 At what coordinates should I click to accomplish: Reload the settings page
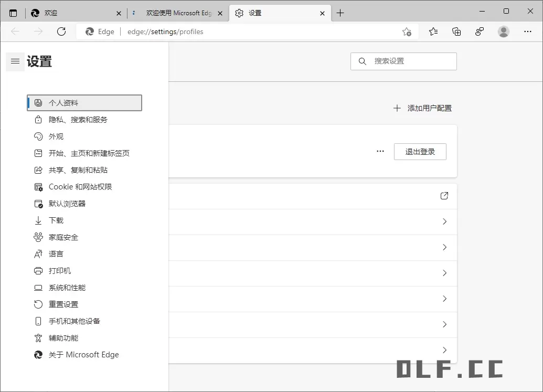click(x=61, y=31)
